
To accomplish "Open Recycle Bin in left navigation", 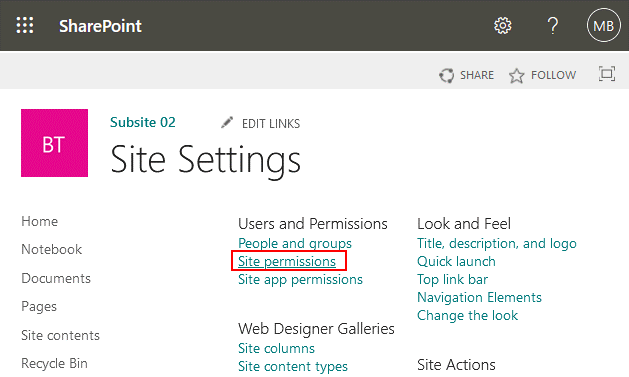I will pyautogui.click(x=54, y=363).
